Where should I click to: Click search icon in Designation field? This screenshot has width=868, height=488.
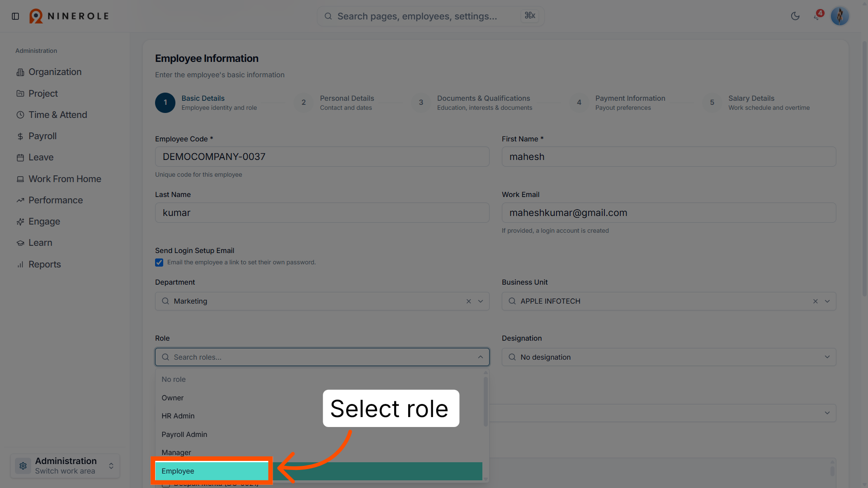pyautogui.click(x=512, y=357)
